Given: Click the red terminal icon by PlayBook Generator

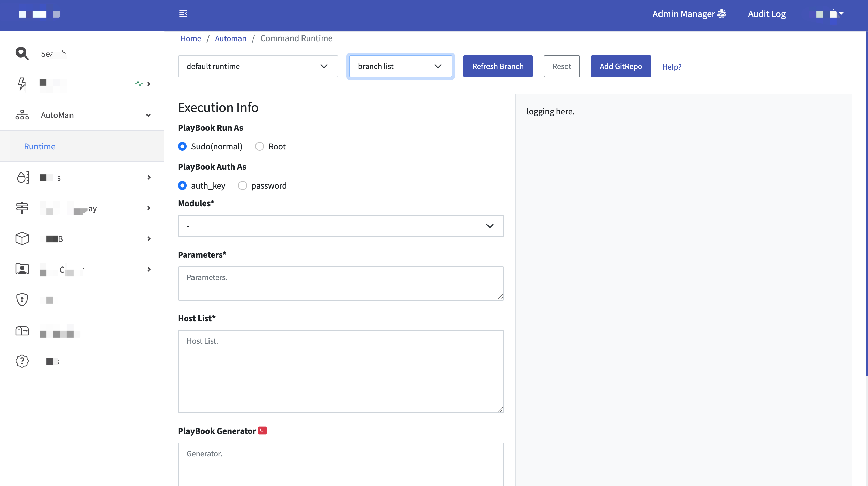Looking at the screenshot, I should point(262,431).
